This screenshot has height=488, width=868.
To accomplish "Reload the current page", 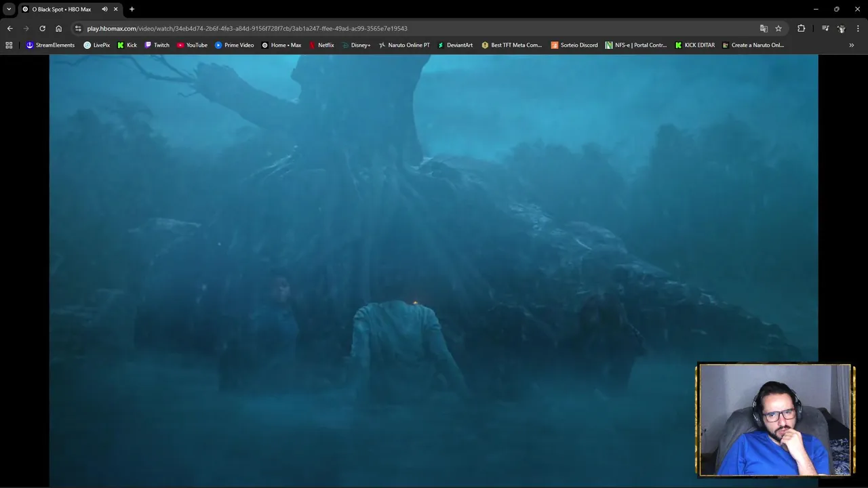I will point(42,28).
